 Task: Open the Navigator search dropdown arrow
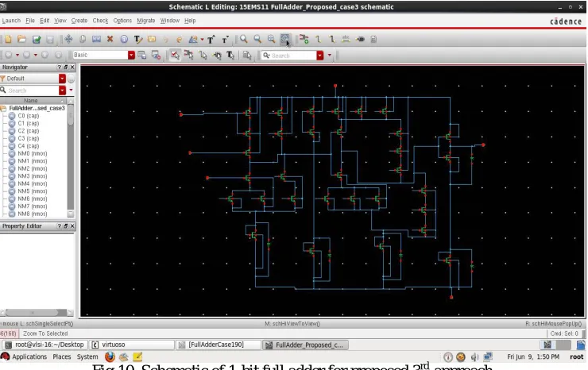pos(62,91)
